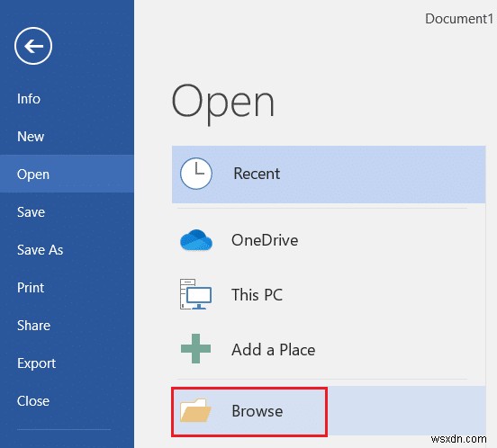Image resolution: width=497 pixels, height=448 pixels.
Task: Click the Recent clock icon
Action: 196,174
